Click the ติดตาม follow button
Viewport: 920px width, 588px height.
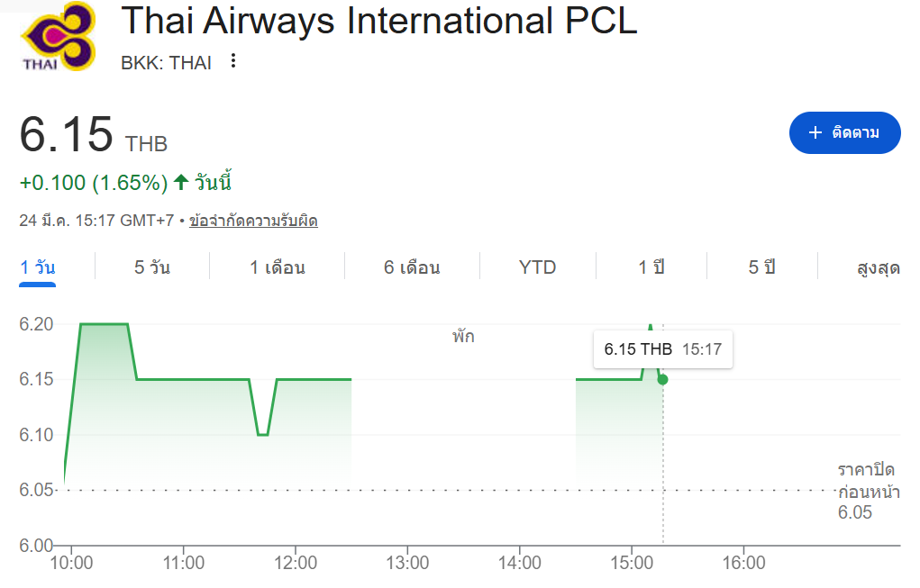[844, 133]
